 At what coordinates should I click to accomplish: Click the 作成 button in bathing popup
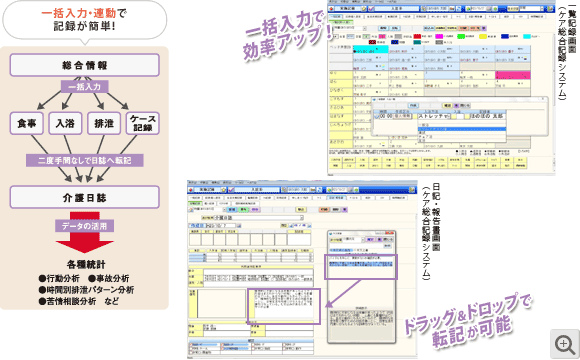pyautogui.click(x=414, y=105)
